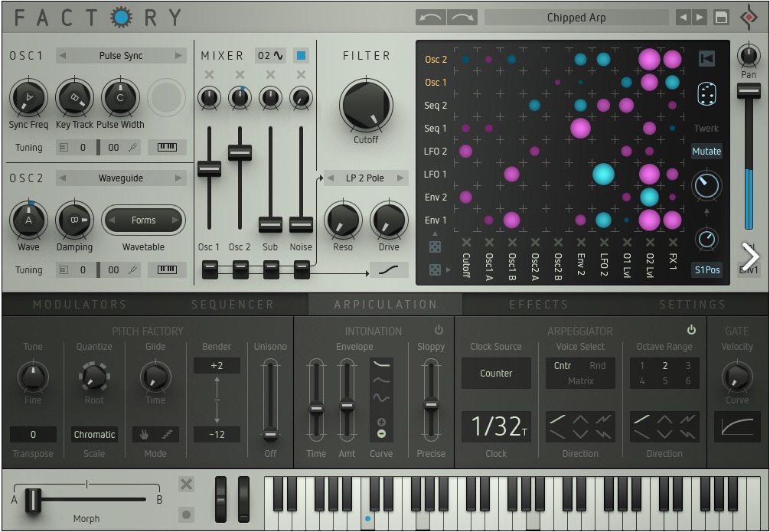Screen dimensions: 770x532
Task: Click the save preset icon near the preset name
Action: (x=720, y=17)
